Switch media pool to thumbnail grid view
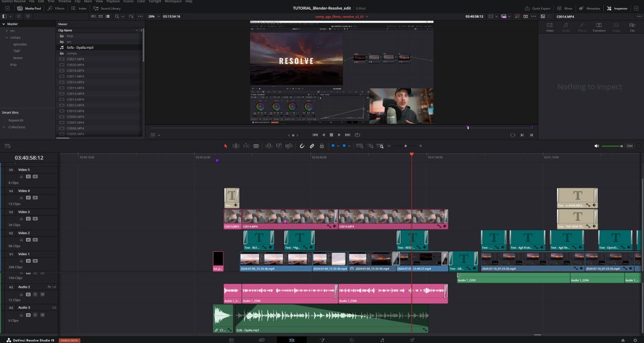The width and height of the screenshot is (644, 343). click(x=101, y=17)
